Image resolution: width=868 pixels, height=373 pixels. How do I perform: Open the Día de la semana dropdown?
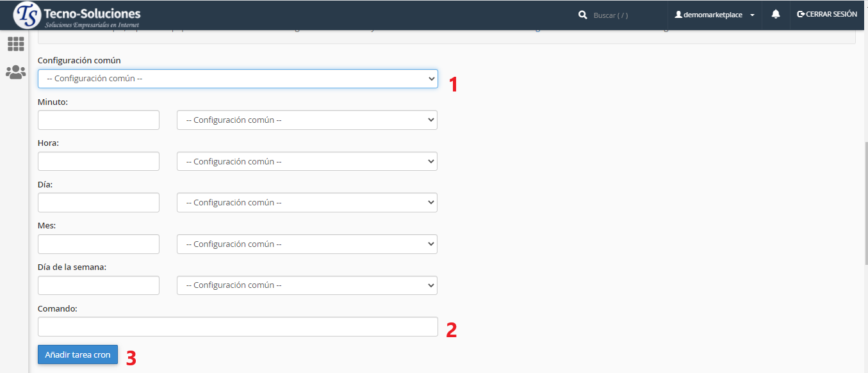(x=307, y=285)
